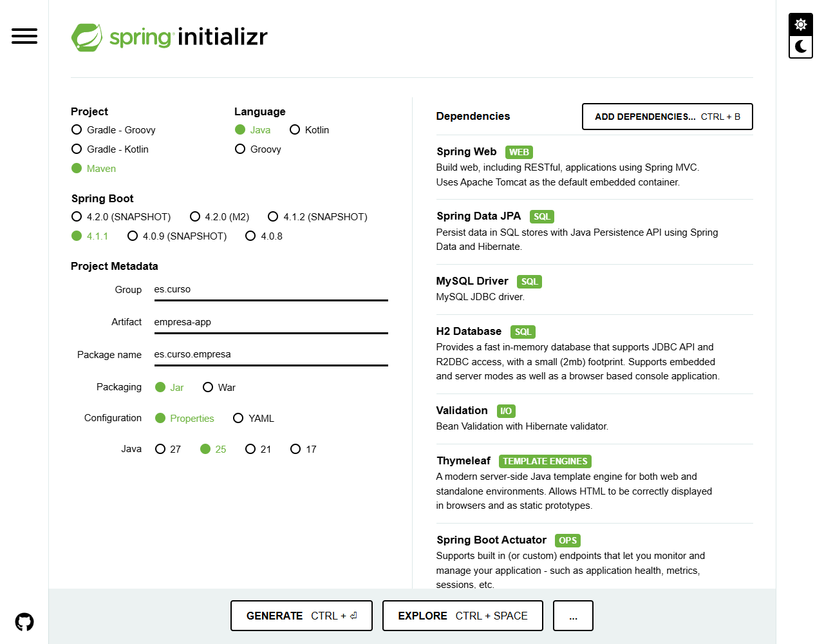Select YAML configuration format

click(254, 419)
